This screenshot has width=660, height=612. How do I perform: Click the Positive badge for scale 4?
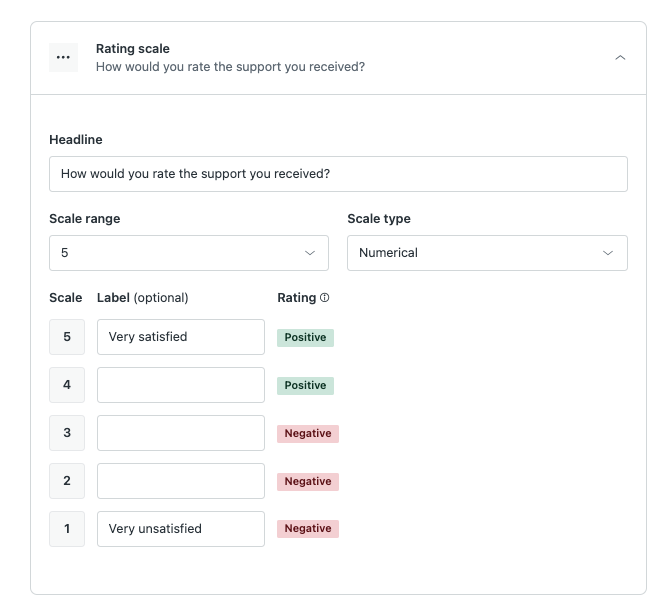click(x=305, y=386)
